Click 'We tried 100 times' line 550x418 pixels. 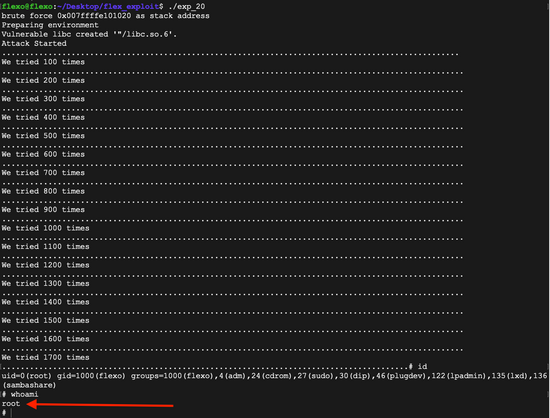(x=43, y=62)
